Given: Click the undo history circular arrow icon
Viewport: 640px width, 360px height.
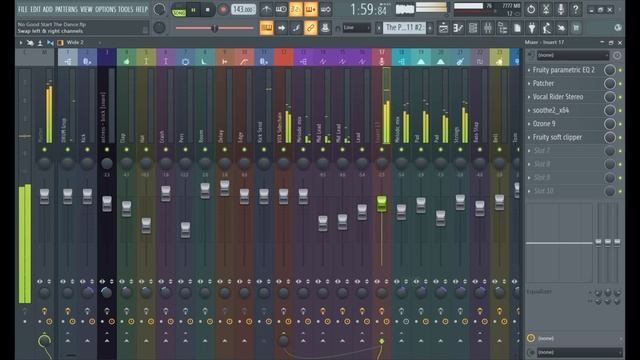Looking at the screenshot, I should point(531,9).
